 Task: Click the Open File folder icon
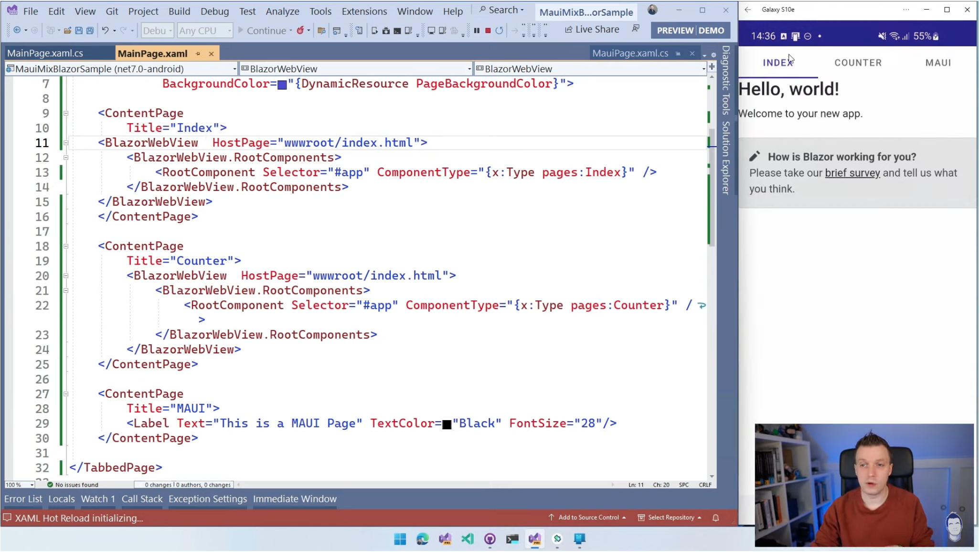tap(67, 31)
